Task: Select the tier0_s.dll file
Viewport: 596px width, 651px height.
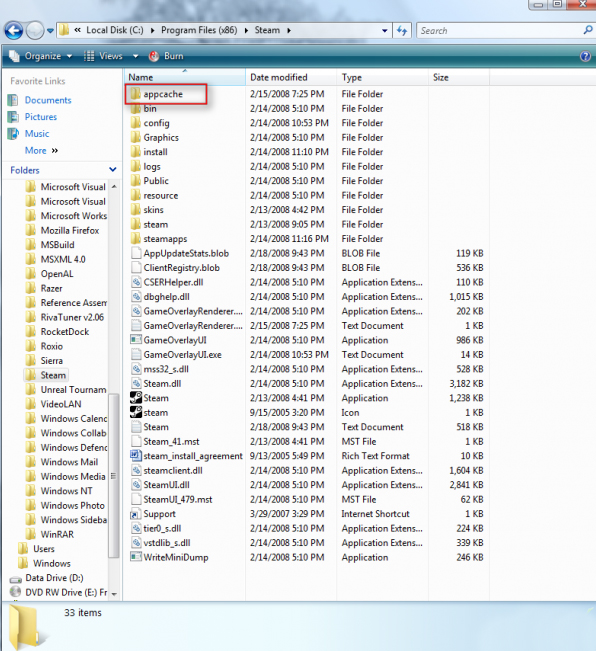Action: tap(156, 529)
